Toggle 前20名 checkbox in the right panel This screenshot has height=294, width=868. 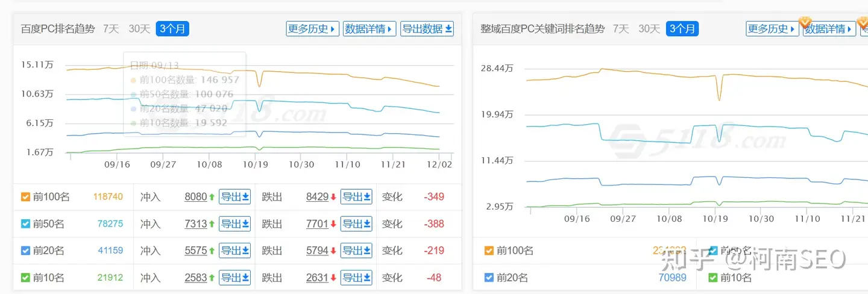click(x=489, y=278)
